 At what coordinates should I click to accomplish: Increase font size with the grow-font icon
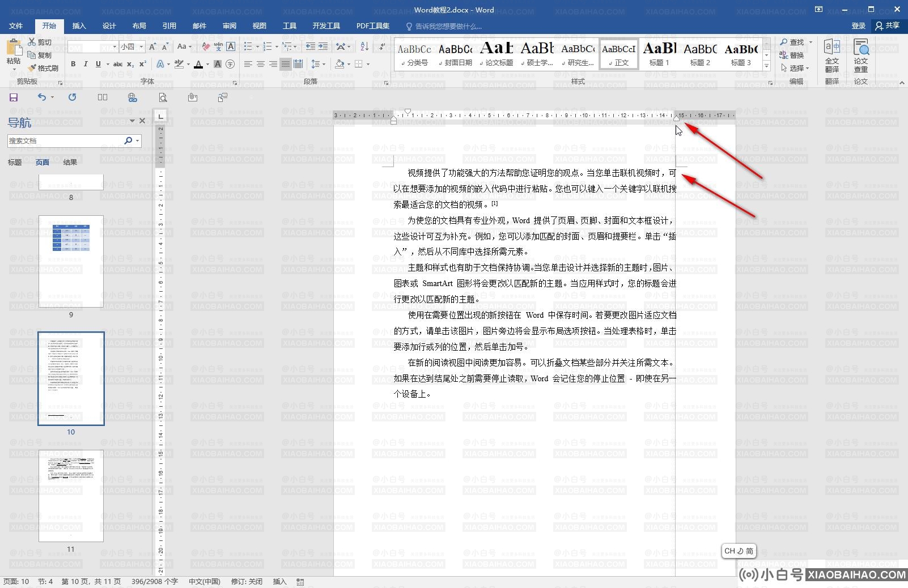(x=152, y=46)
